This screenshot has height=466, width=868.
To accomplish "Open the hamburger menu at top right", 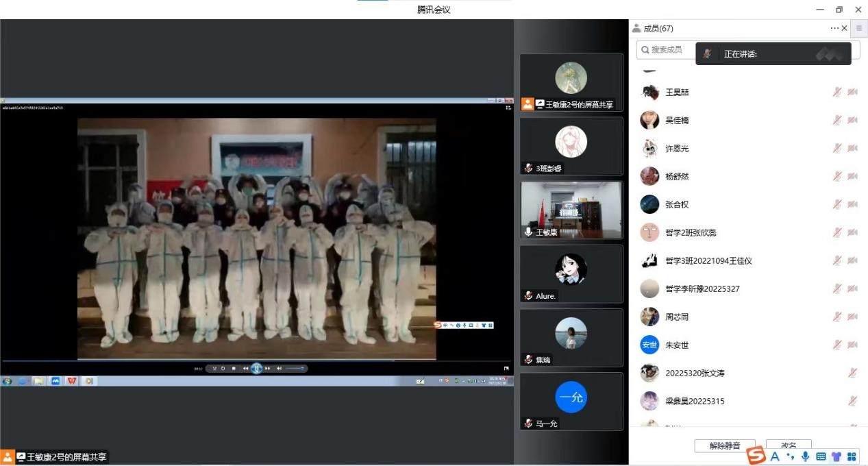I will [x=859, y=28].
